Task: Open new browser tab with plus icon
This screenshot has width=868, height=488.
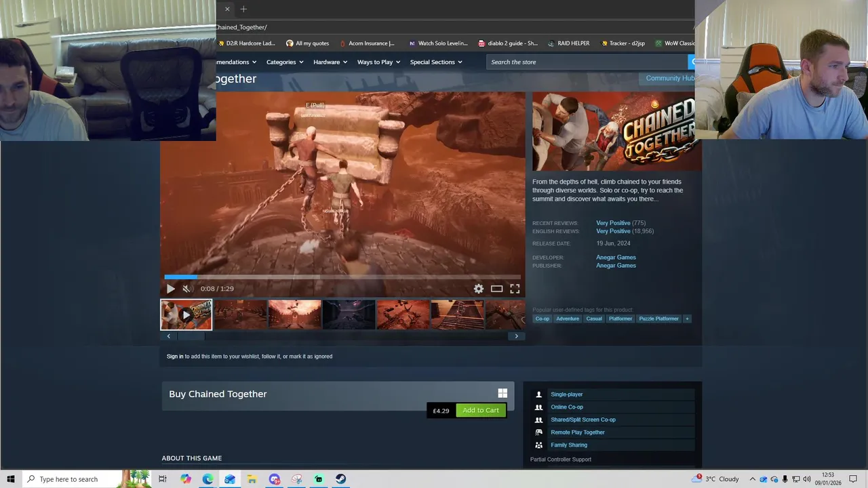Action: (243, 9)
